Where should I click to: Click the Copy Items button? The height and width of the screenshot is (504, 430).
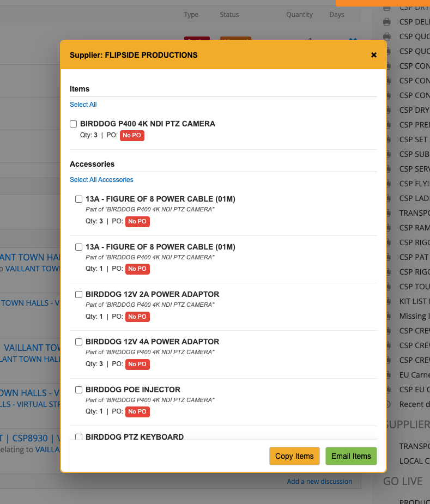click(294, 456)
